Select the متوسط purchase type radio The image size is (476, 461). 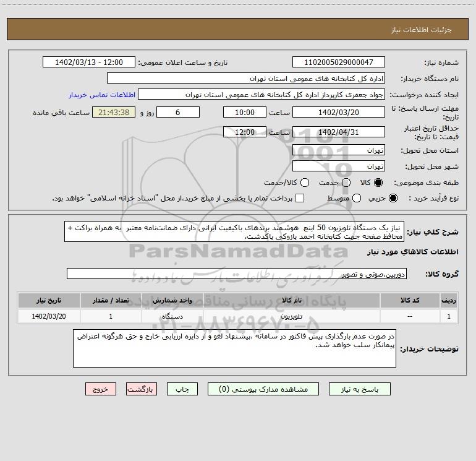[357, 198]
